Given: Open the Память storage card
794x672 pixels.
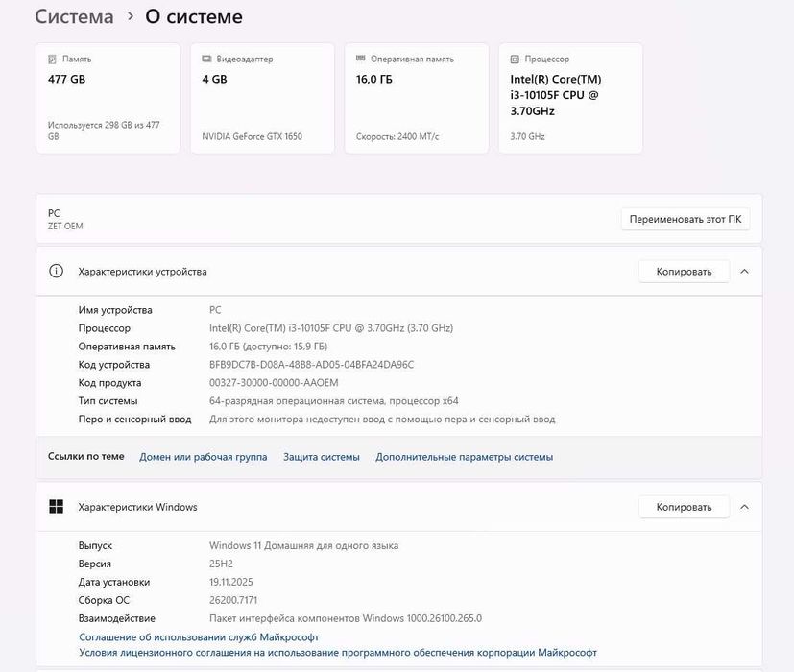Looking at the screenshot, I should 108,98.
